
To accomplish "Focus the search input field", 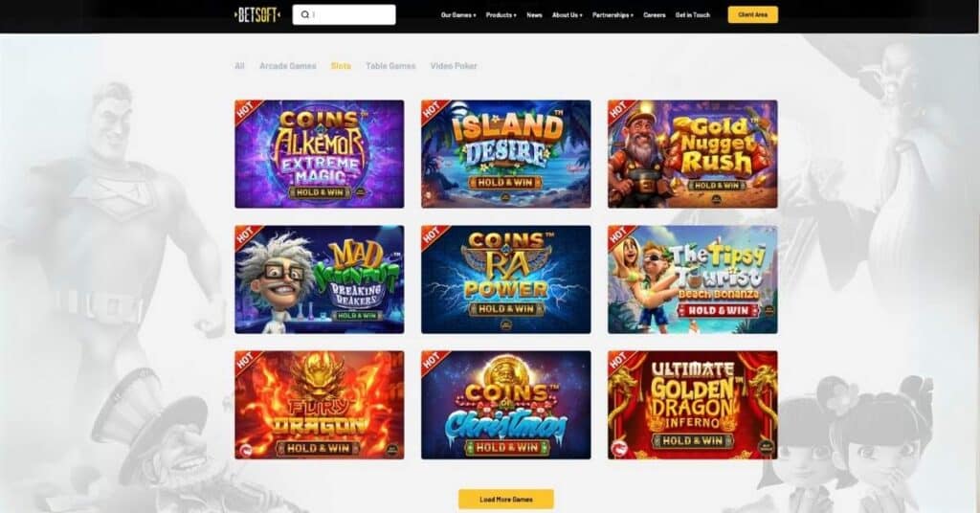I will point(344,15).
